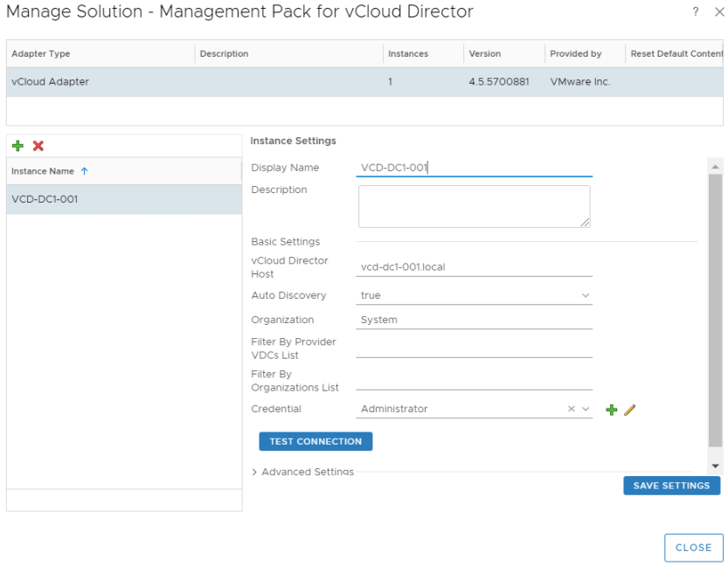Click the Display Name input field
Image resolution: width=728 pixels, height=566 pixels.
coord(474,168)
